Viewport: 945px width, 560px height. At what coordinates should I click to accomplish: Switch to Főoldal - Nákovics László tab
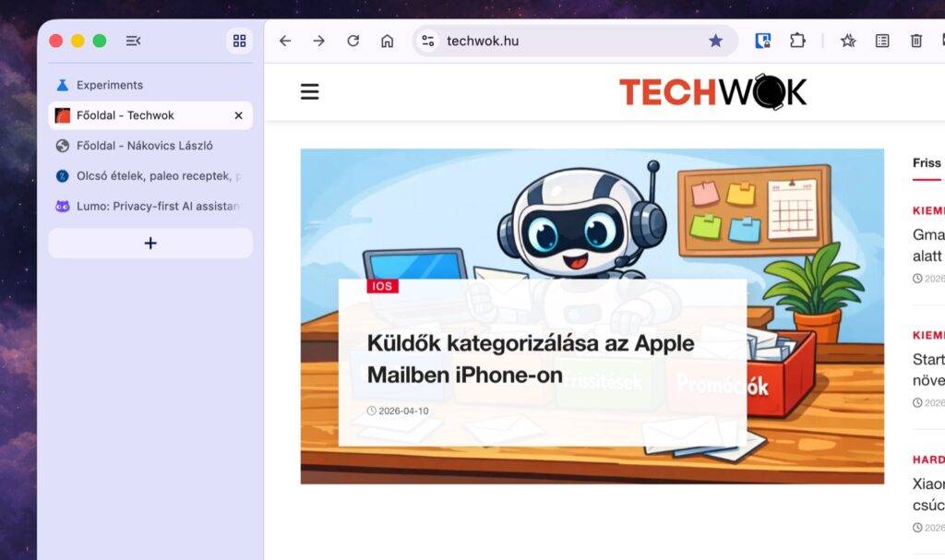click(x=150, y=145)
